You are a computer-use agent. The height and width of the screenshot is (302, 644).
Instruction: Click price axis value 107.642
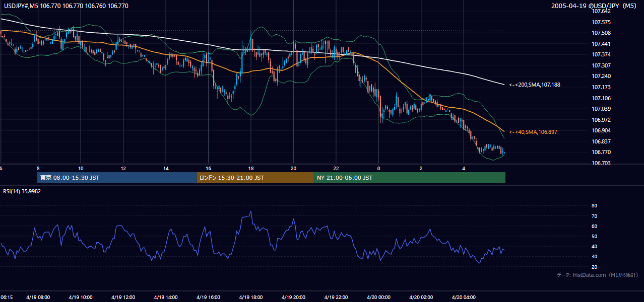602,11
